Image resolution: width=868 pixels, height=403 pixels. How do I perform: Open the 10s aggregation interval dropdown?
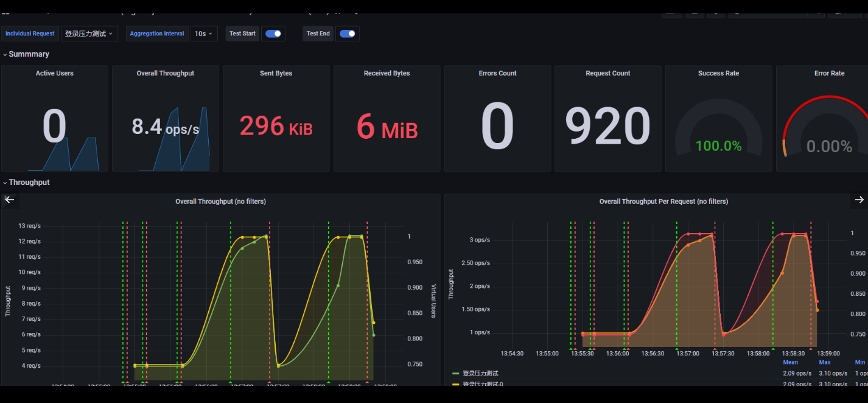(204, 33)
